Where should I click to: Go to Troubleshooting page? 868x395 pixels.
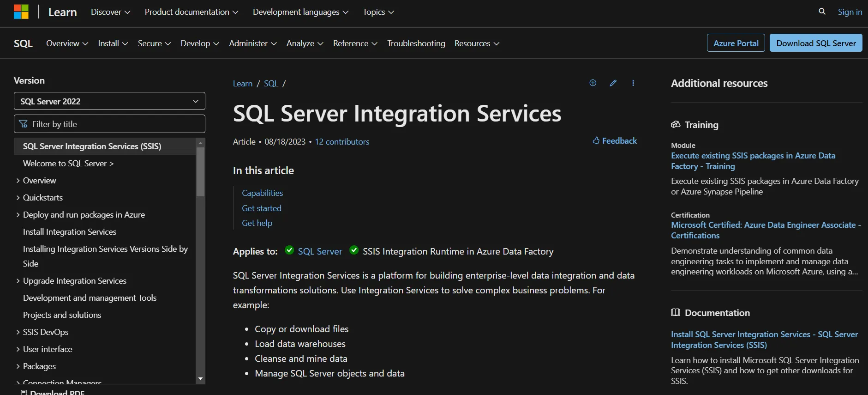tap(416, 43)
